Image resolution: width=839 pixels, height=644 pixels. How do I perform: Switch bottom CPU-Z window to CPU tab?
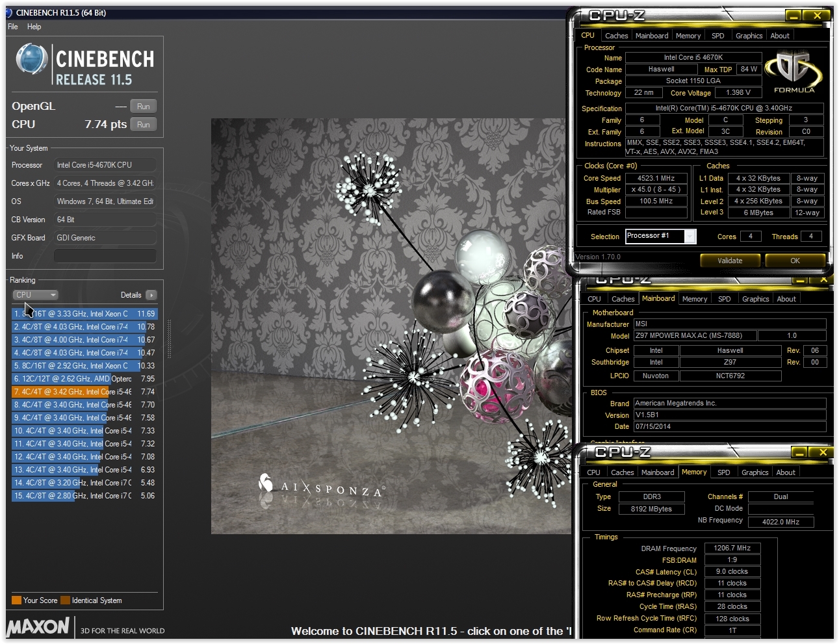tap(593, 472)
